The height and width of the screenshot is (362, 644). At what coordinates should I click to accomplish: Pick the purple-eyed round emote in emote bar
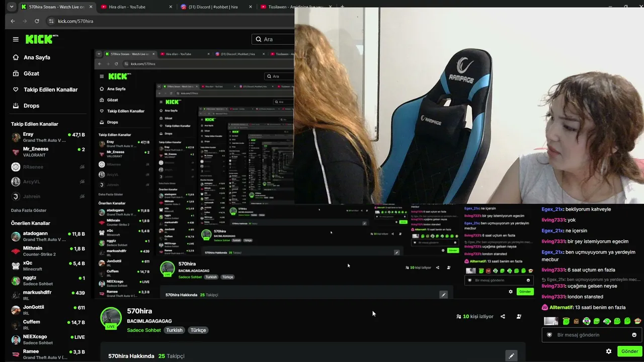[x=587, y=321]
